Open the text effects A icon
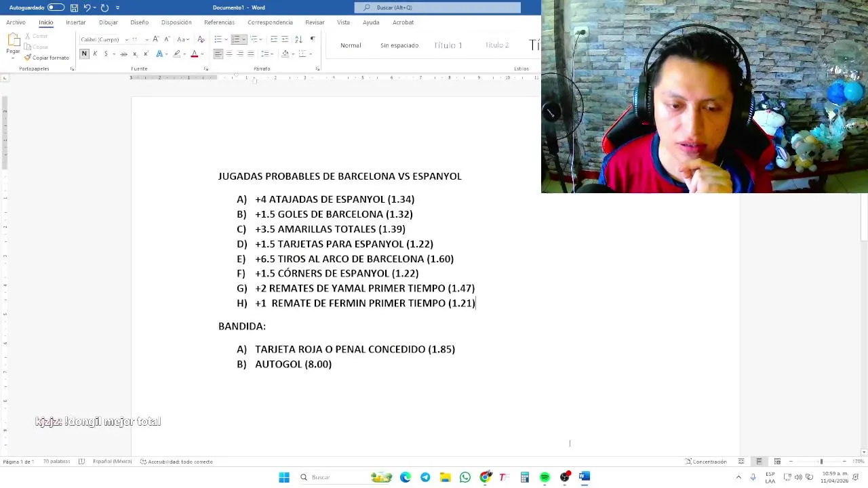The width and height of the screenshot is (868, 488). point(159,54)
